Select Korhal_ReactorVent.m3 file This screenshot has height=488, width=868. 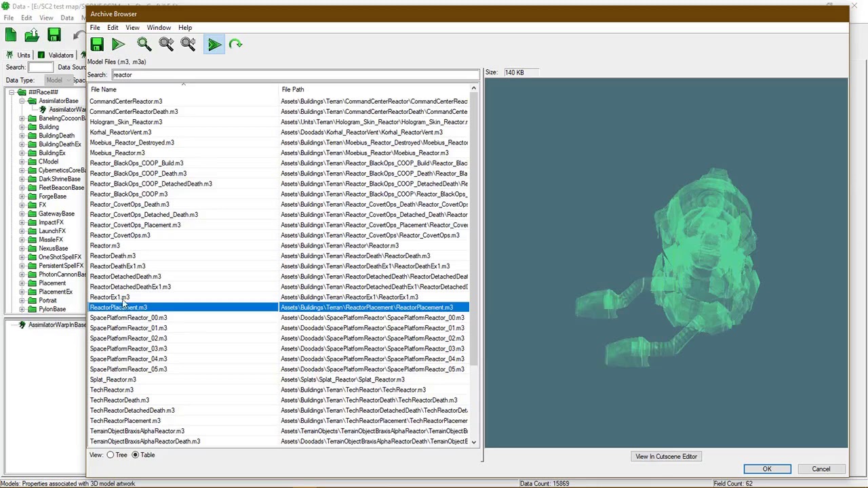point(279,132)
